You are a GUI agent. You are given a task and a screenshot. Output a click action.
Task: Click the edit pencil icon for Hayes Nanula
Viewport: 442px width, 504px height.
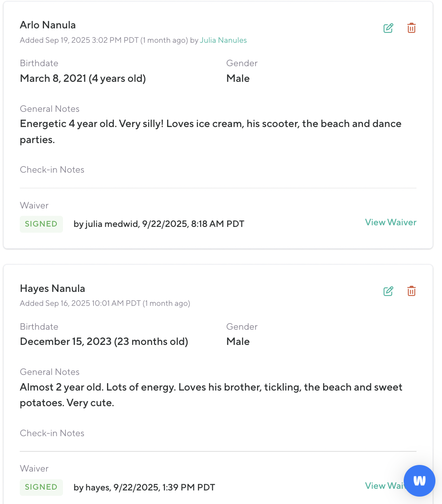point(388,291)
